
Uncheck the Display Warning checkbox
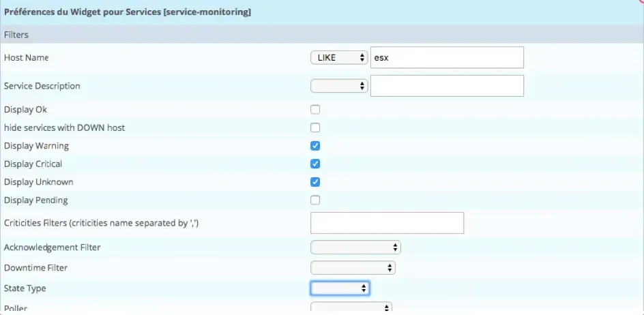(315, 146)
